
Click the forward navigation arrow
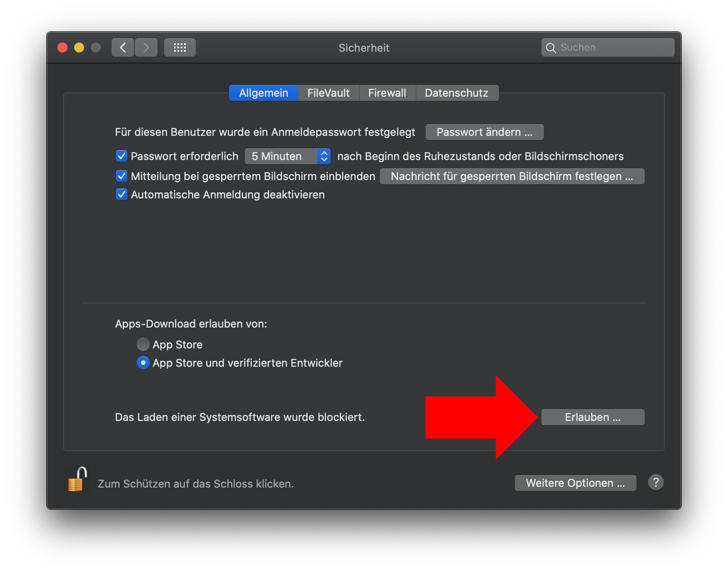click(146, 48)
